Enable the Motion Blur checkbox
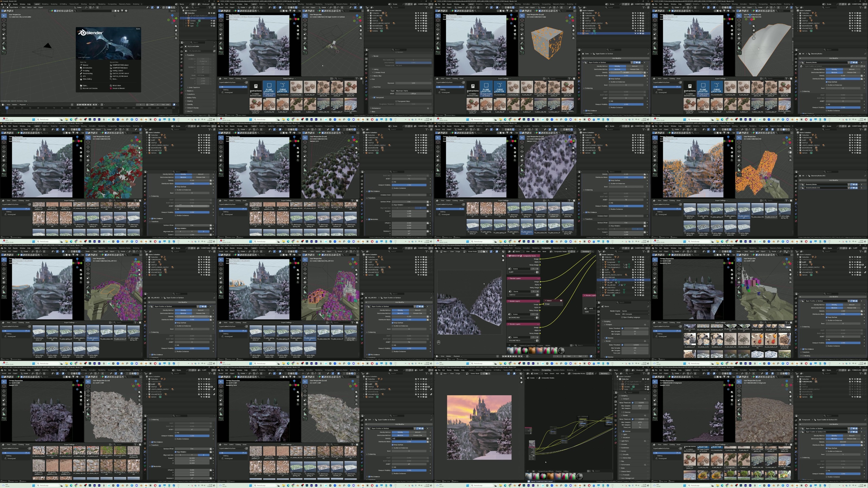 tap(622, 458)
